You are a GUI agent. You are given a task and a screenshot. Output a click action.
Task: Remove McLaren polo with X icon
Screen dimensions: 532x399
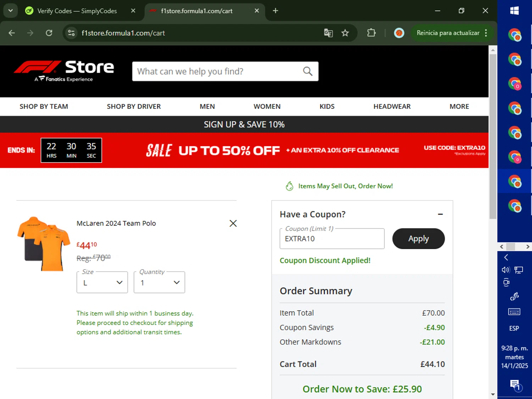pyautogui.click(x=233, y=223)
